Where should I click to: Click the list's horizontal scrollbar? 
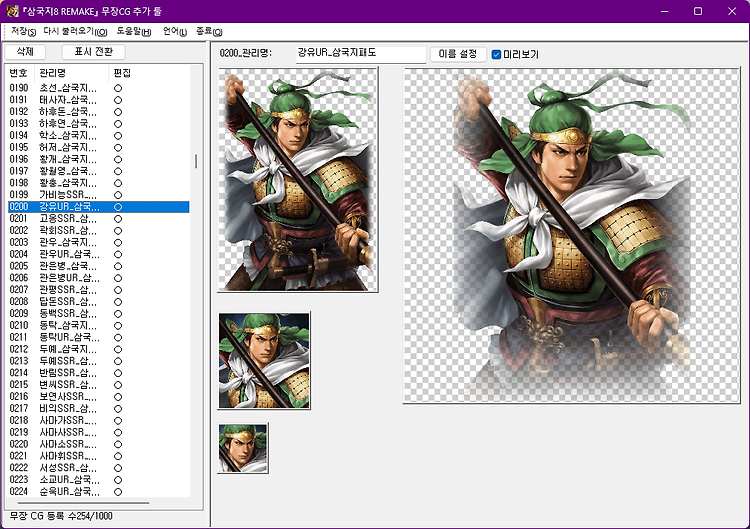tap(84, 503)
